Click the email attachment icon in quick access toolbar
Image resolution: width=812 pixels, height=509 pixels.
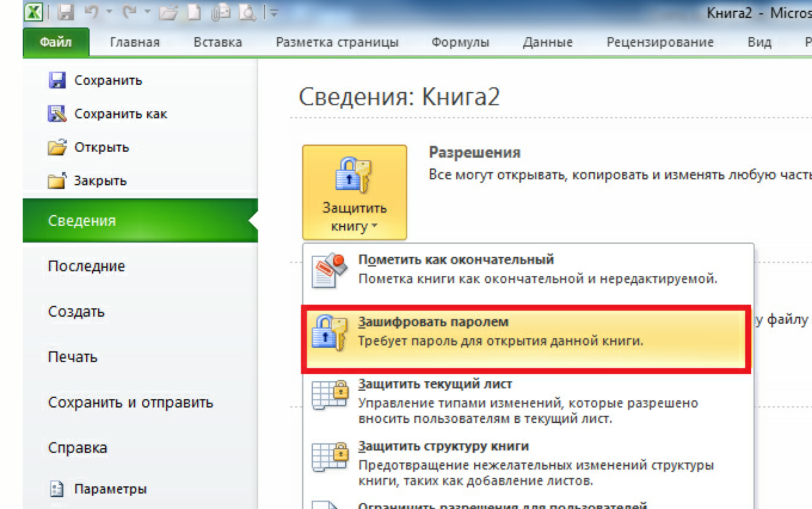click(x=220, y=12)
